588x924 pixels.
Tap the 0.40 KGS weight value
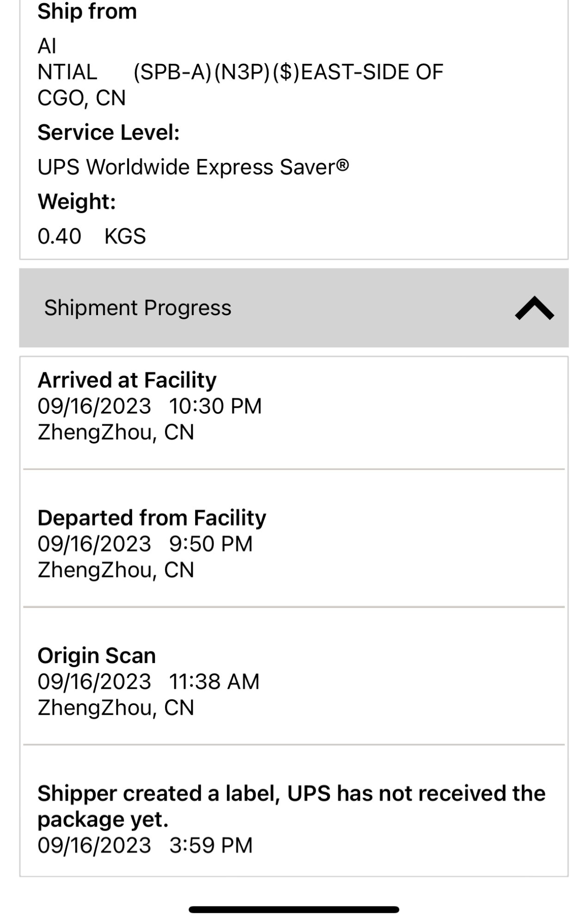92,237
